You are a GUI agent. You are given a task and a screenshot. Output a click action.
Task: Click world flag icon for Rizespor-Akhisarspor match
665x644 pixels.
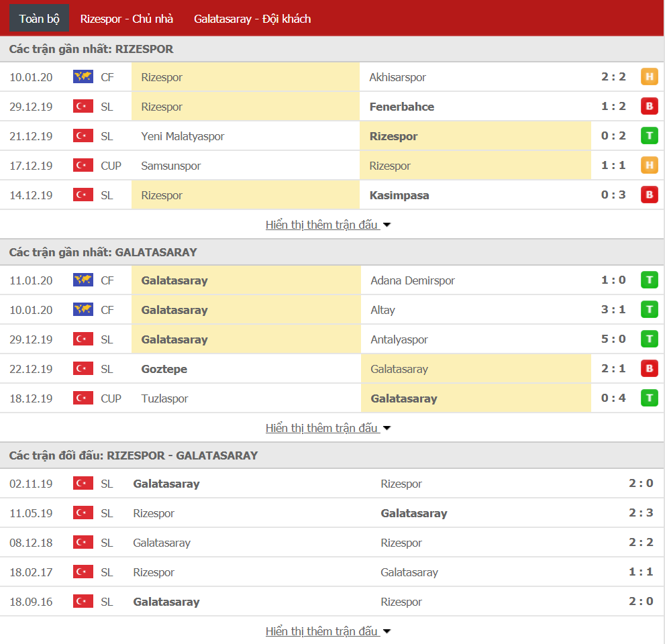coord(83,76)
